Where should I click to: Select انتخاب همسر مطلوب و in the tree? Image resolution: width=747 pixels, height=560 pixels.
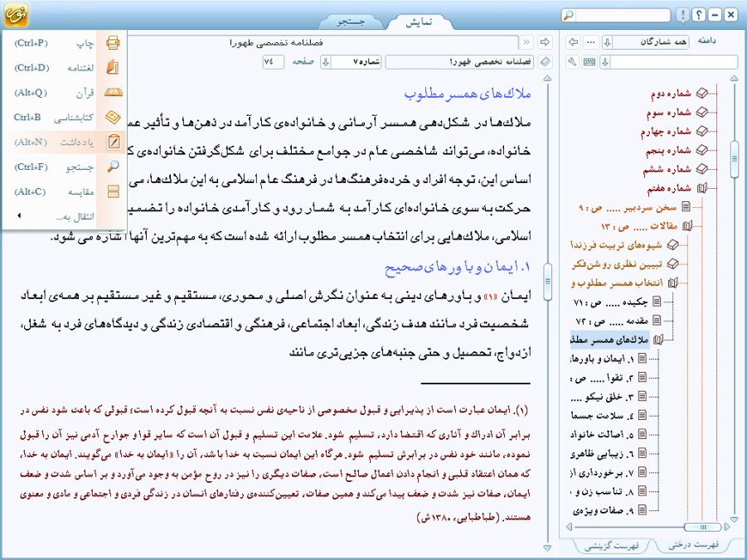(617, 282)
